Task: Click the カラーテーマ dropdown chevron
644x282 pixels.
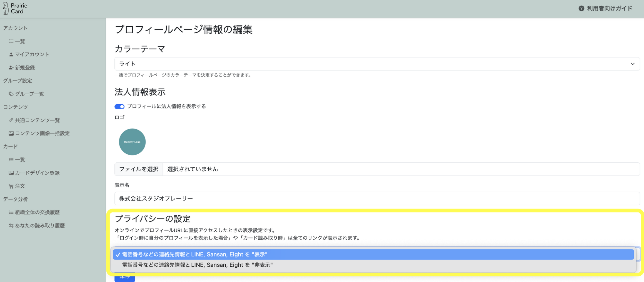Action: [x=633, y=64]
